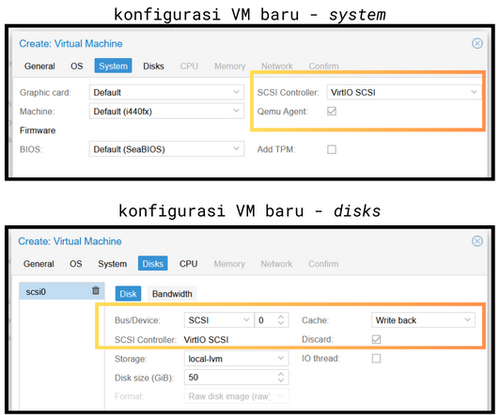Switch to General tab in bottom window

tap(39, 264)
